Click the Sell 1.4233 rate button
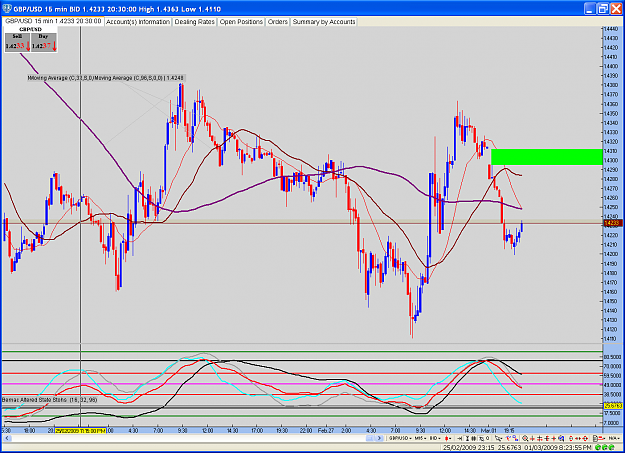 point(17,42)
